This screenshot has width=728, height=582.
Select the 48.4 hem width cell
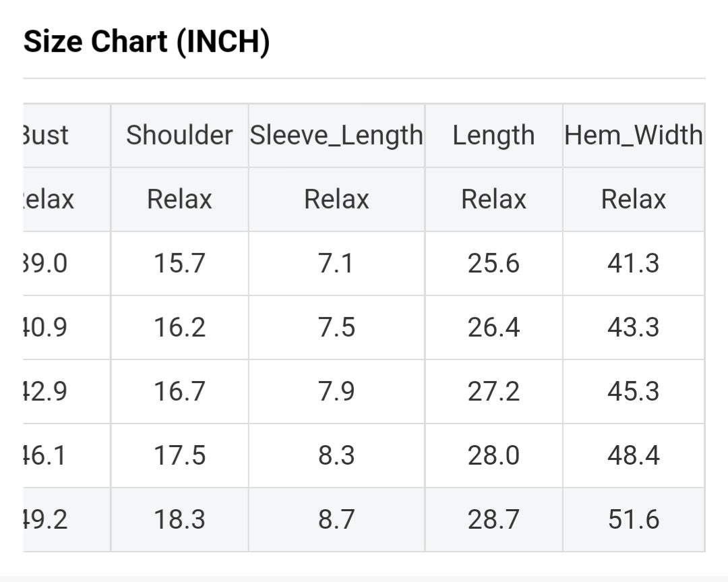[633, 455]
